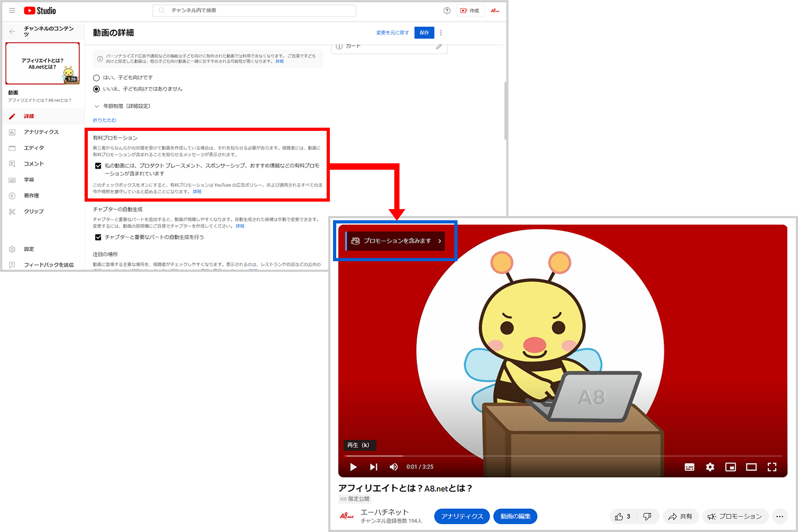Open the three-dot menu beside 保存

(x=441, y=33)
